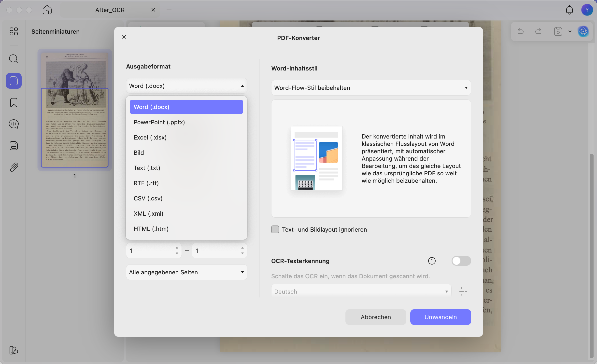This screenshot has width=597, height=364.
Task: Close the PDF-Konverter dialog
Action: (124, 37)
